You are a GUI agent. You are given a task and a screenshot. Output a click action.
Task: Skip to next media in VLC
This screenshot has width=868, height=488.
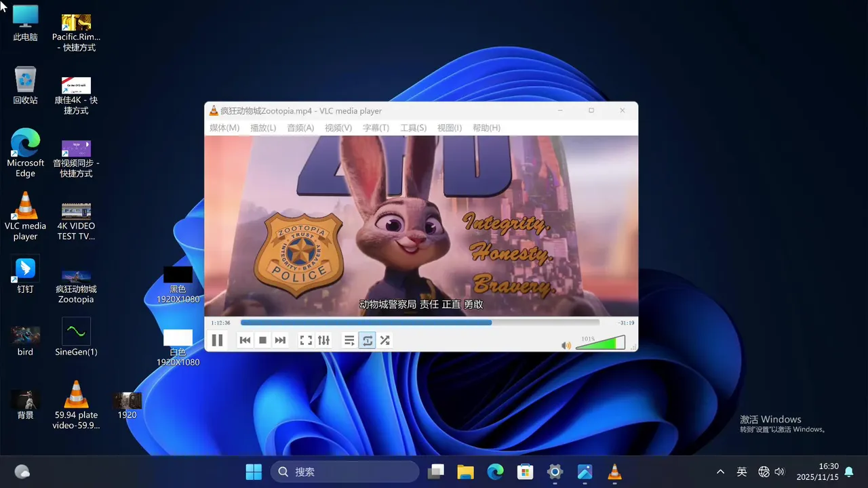280,340
